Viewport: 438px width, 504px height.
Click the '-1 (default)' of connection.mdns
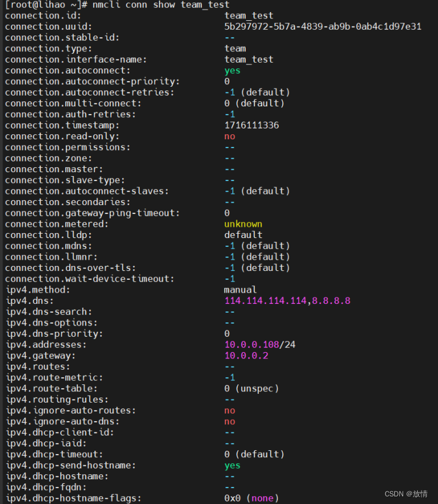(257, 246)
